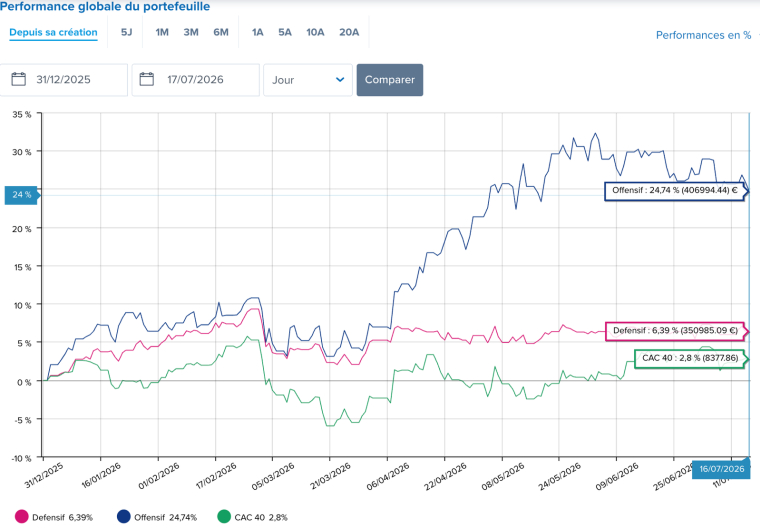
Task: Click the 05/03/2026 x-axis label
Action: (x=273, y=476)
